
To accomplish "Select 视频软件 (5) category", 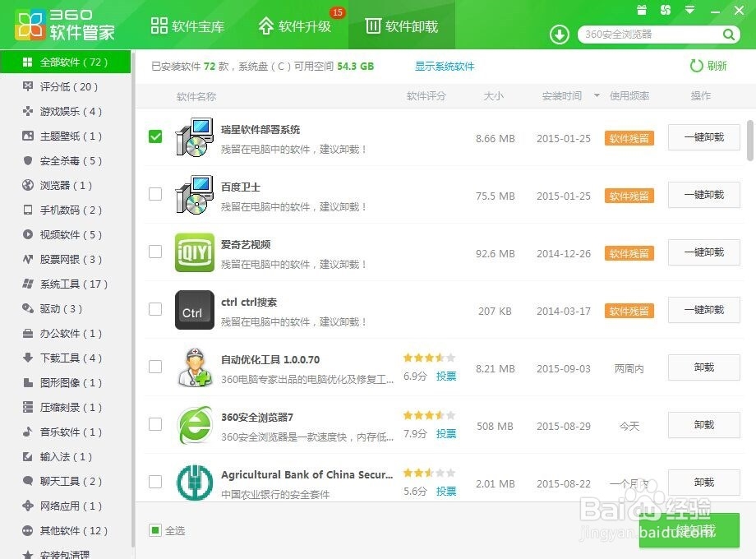I will pos(65,234).
